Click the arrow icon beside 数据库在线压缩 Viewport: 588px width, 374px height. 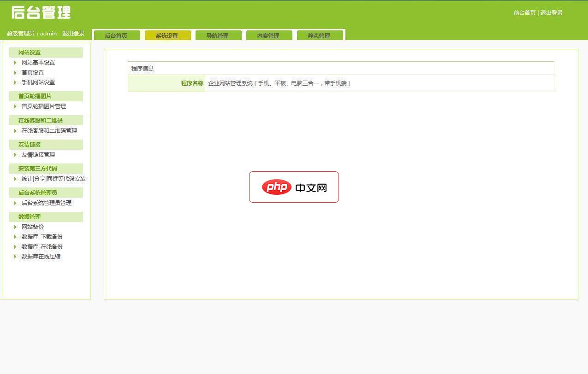(x=15, y=257)
